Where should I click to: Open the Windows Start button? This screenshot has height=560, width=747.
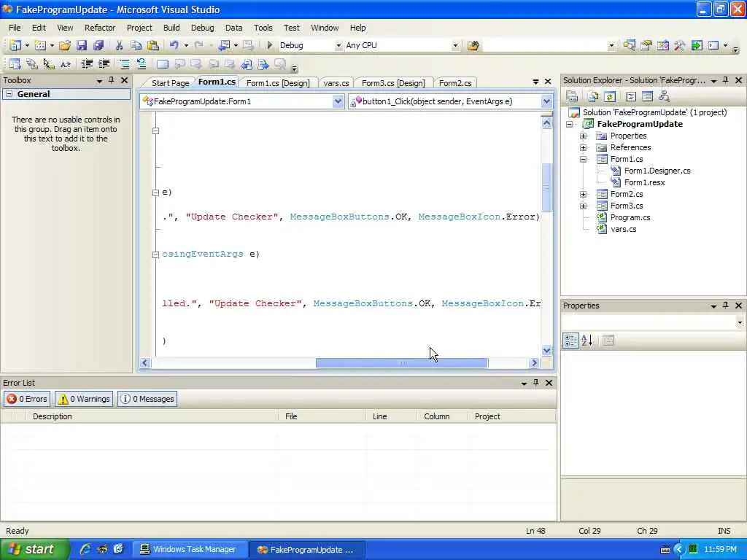tap(34, 549)
